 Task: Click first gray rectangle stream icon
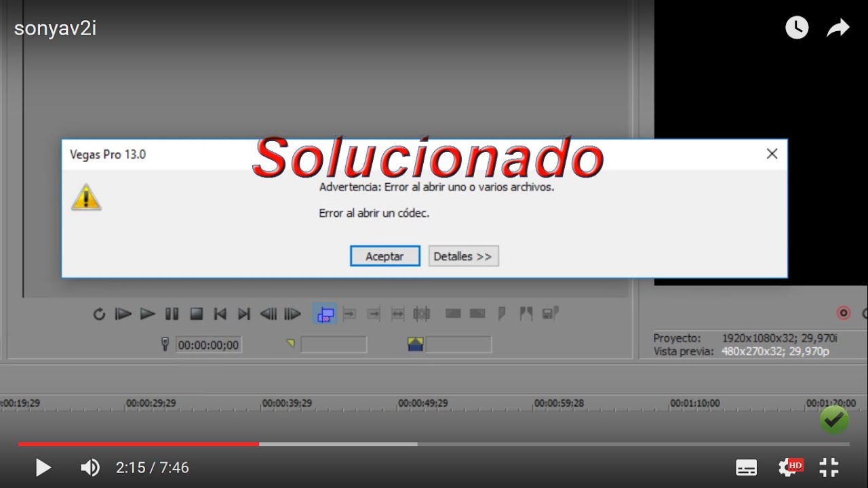(453, 314)
